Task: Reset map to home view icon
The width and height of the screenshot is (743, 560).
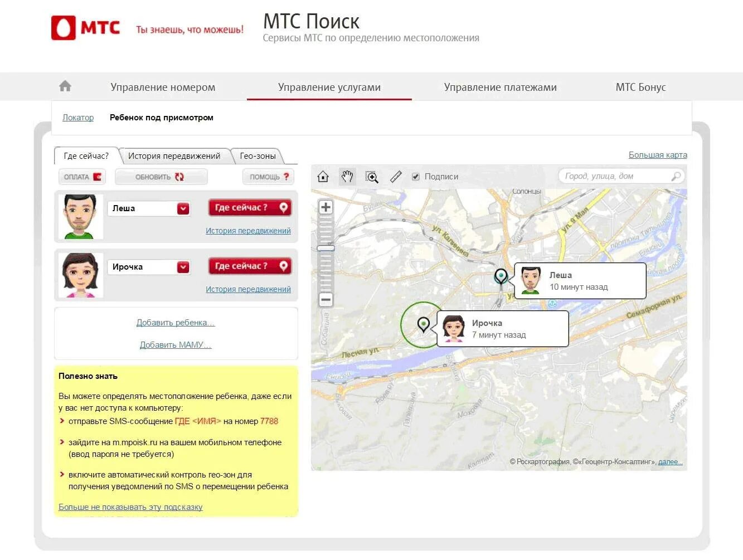Action: tap(323, 177)
